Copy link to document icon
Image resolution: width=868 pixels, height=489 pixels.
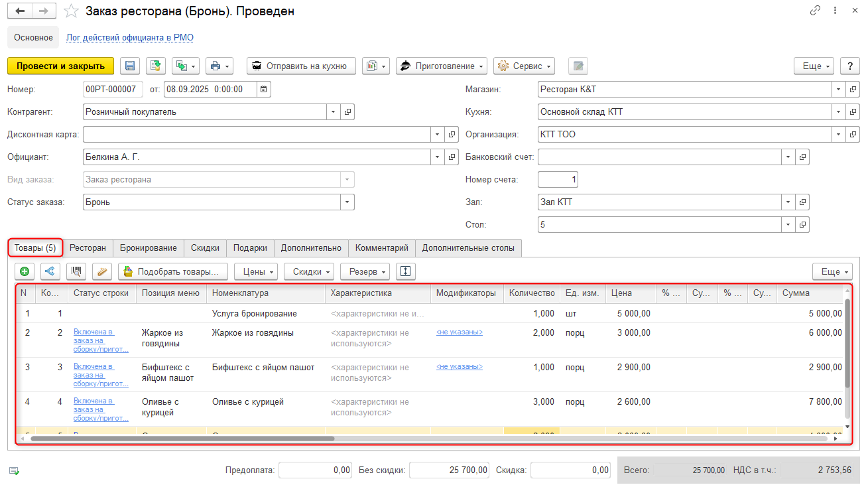click(x=815, y=11)
